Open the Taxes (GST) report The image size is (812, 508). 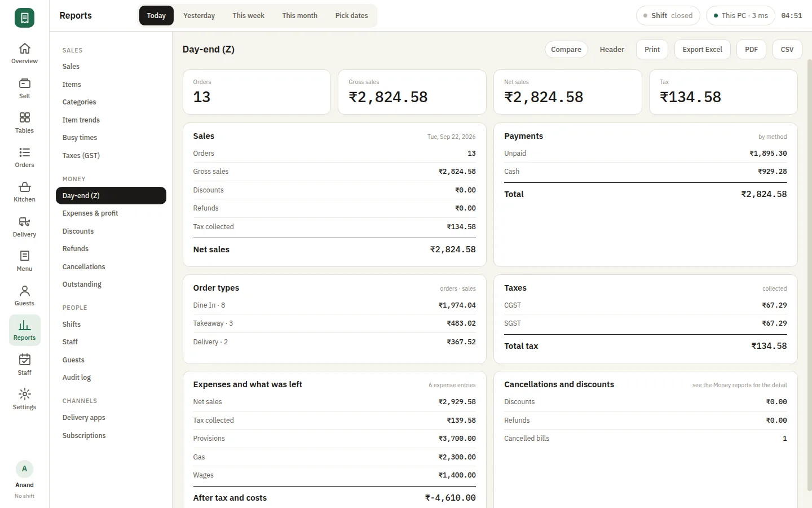click(111, 156)
